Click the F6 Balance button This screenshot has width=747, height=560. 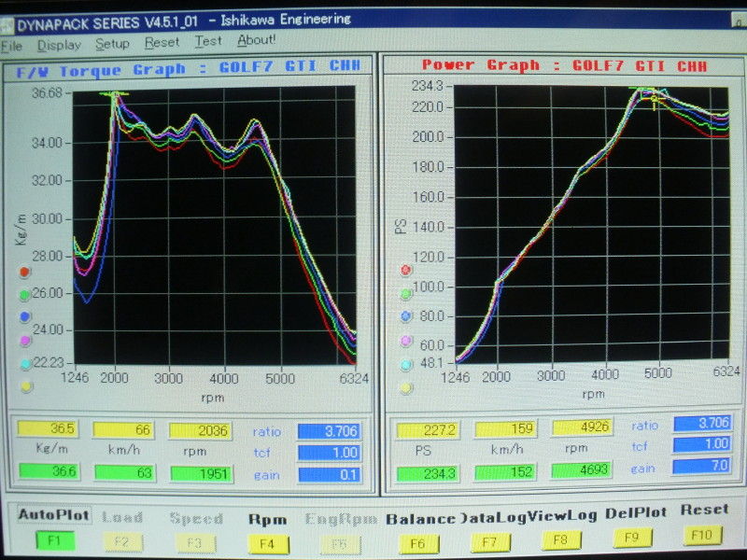[418, 543]
